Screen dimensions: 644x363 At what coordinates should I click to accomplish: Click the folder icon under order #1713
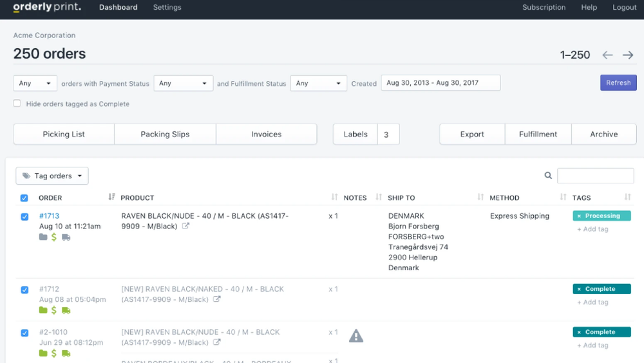(x=43, y=237)
